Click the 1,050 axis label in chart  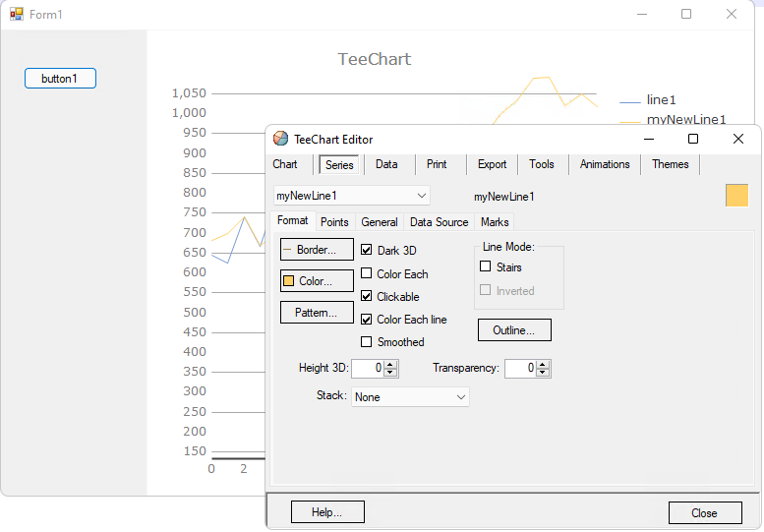(189, 93)
